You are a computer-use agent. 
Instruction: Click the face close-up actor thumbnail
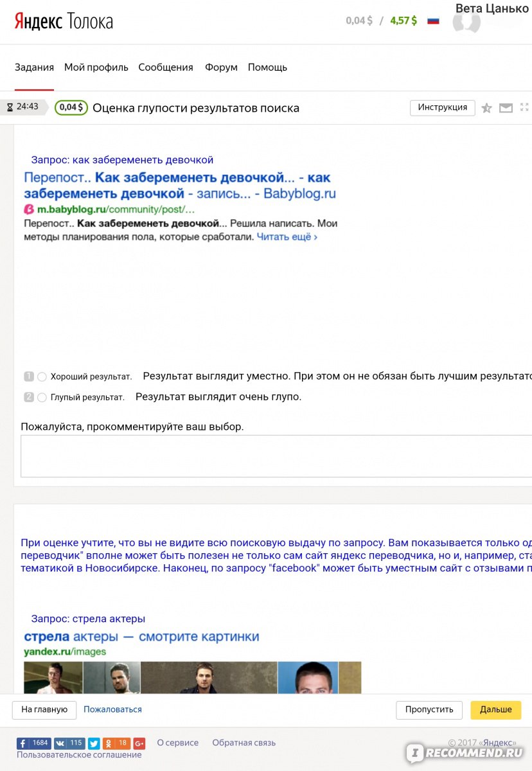[x=308, y=678]
